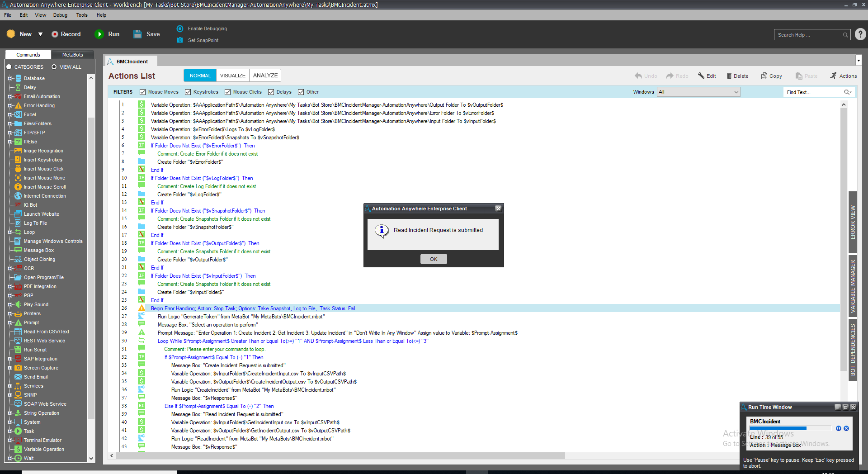
Task: Click the Variable Operation command icon
Action: [18, 449]
